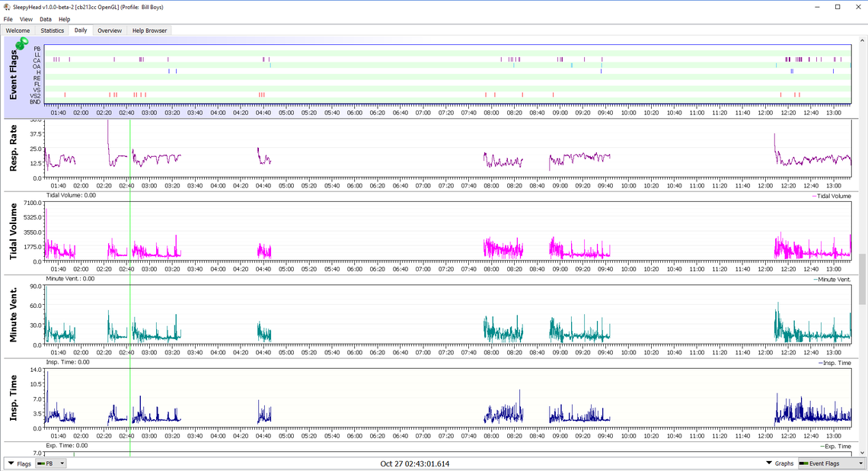Click the Tidal Volume graph title
Screen dimensions: 868x471
pos(14,232)
